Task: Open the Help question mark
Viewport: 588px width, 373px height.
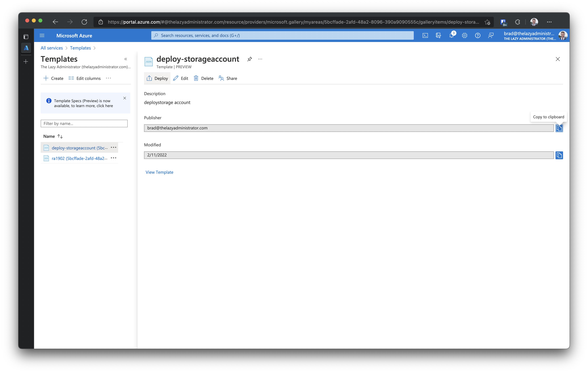Action: (478, 36)
